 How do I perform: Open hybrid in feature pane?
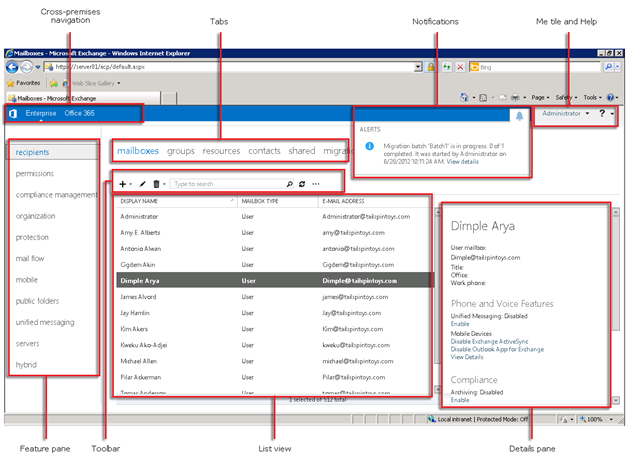point(26,364)
